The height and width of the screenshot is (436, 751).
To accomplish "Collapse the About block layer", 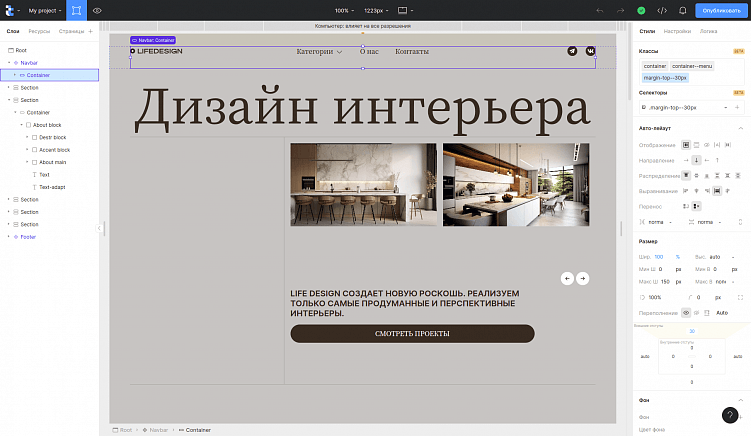I will [21, 125].
